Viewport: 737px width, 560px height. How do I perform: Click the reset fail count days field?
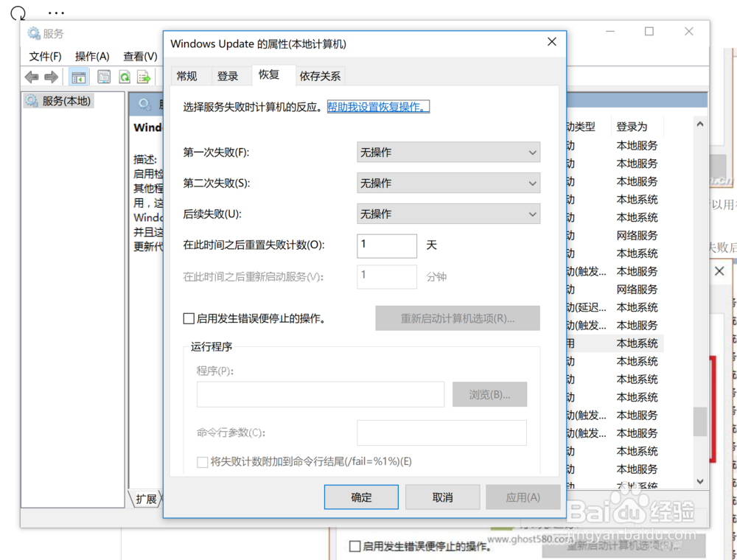tap(387, 245)
